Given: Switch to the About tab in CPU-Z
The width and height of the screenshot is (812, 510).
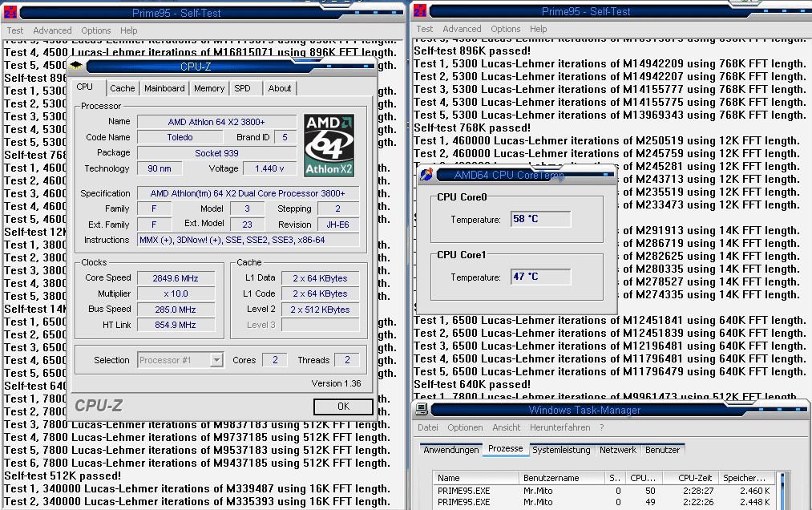Looking at the screenshot, I should tap(280, 88).
